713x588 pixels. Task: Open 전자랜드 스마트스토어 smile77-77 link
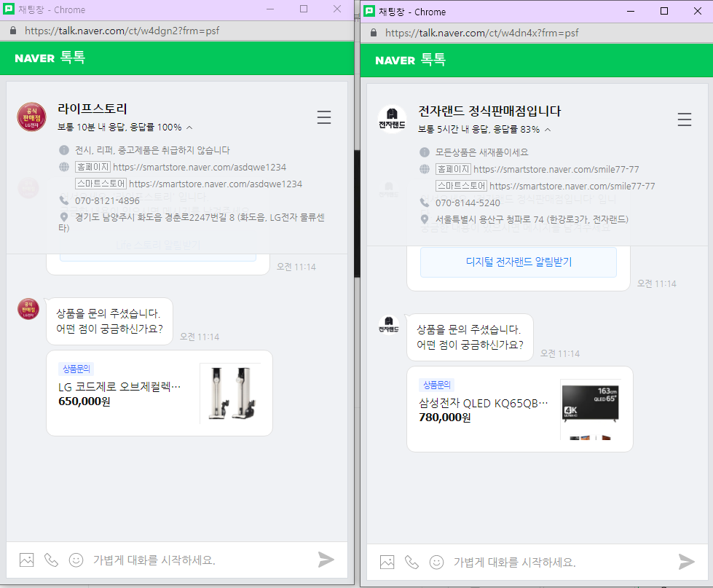click(572, 186)
